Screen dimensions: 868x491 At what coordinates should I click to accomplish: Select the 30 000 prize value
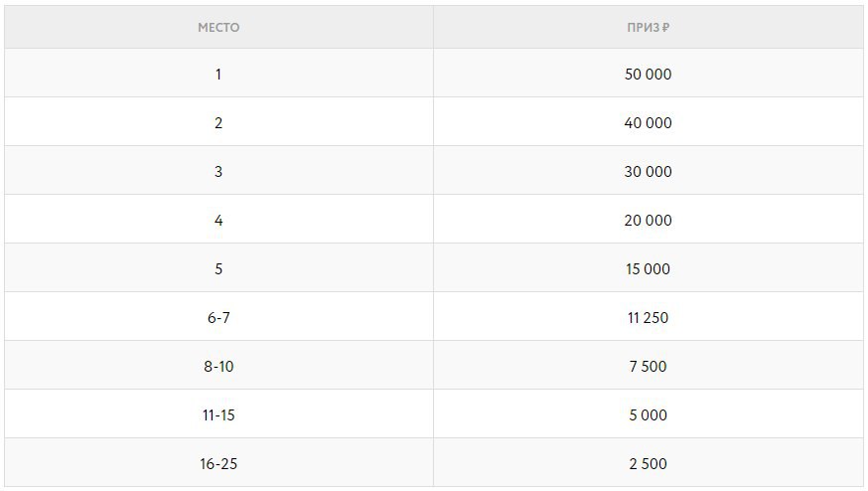(648, 171)
